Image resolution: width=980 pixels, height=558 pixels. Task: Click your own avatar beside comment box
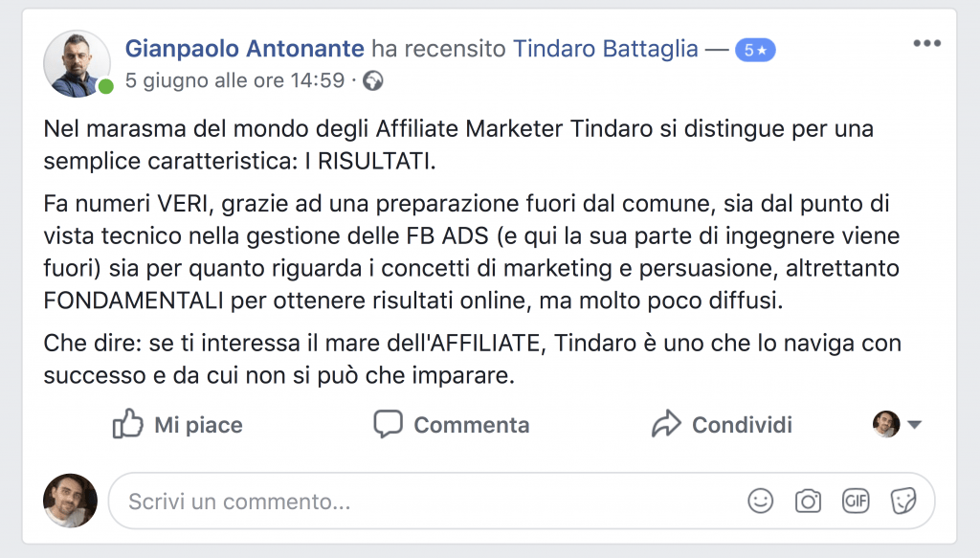[70, 501]
